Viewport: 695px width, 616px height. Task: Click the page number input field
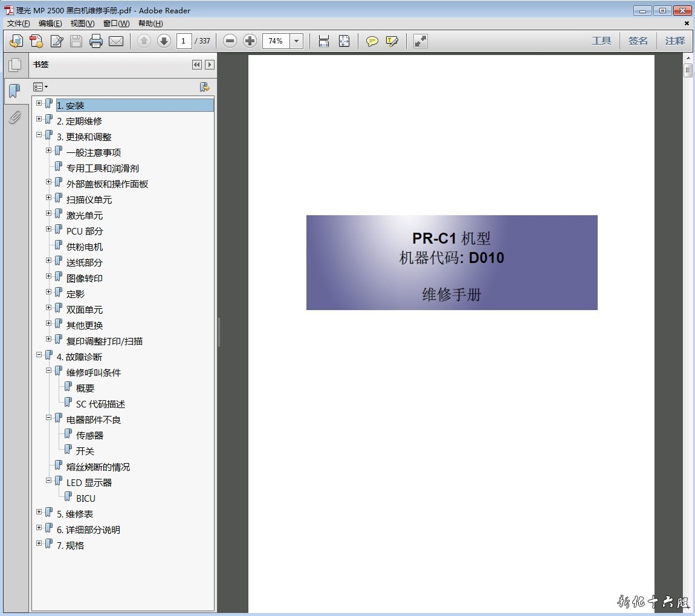click(184, 41)
